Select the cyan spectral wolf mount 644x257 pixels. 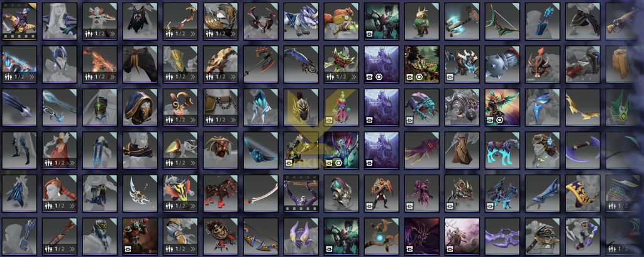pyautogui.click(x=502, y=151)
